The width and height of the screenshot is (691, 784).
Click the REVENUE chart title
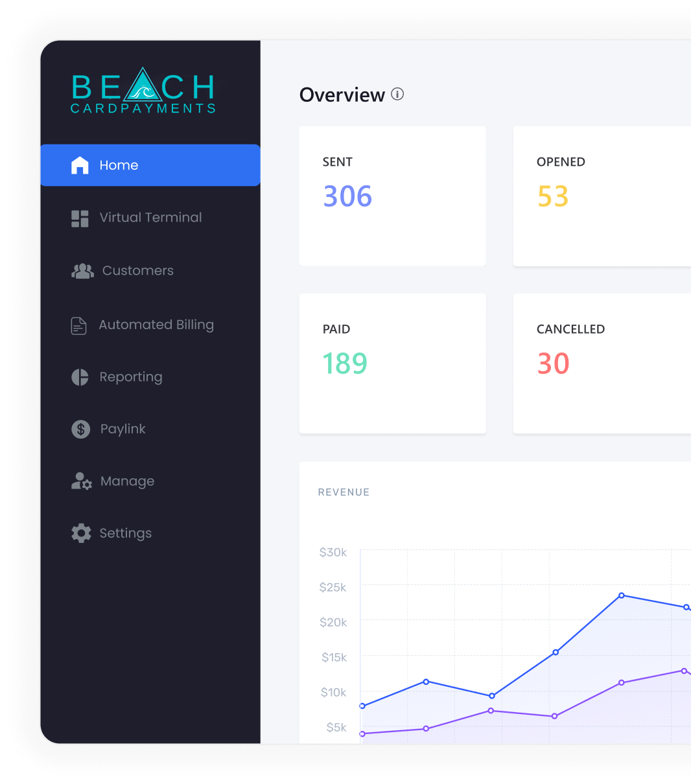coord(344,492)
